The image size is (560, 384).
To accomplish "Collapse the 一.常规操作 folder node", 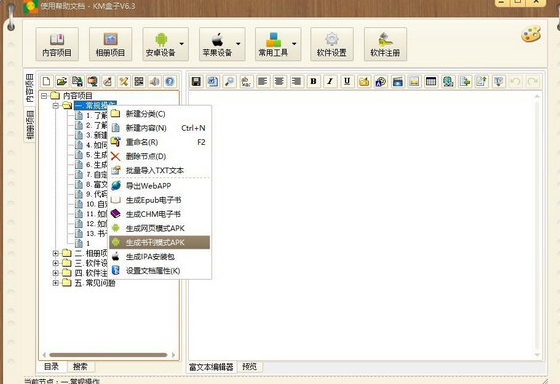I will click(x=55, y=105).
